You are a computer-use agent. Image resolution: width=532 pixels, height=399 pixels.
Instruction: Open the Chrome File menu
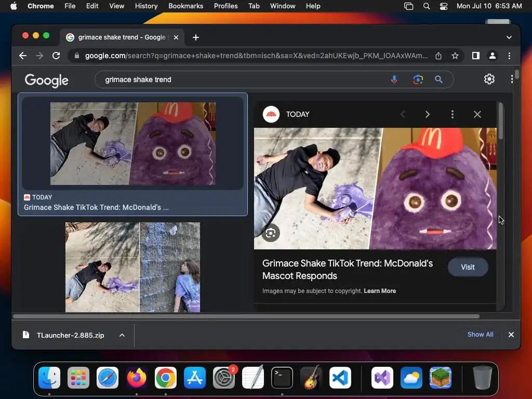pos(70,6)
